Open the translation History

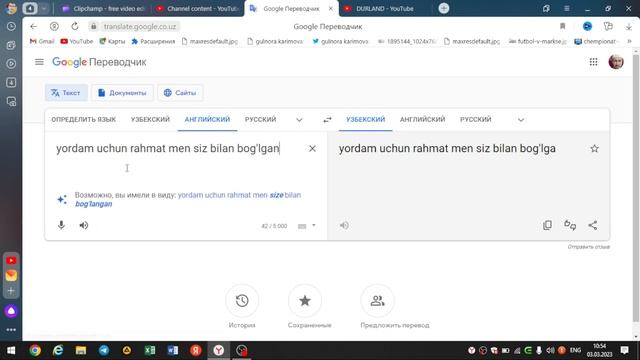click(242, 301)
